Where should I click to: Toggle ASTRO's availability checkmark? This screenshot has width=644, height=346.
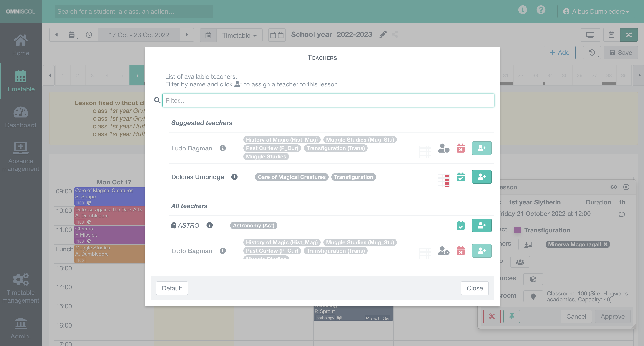461,225
